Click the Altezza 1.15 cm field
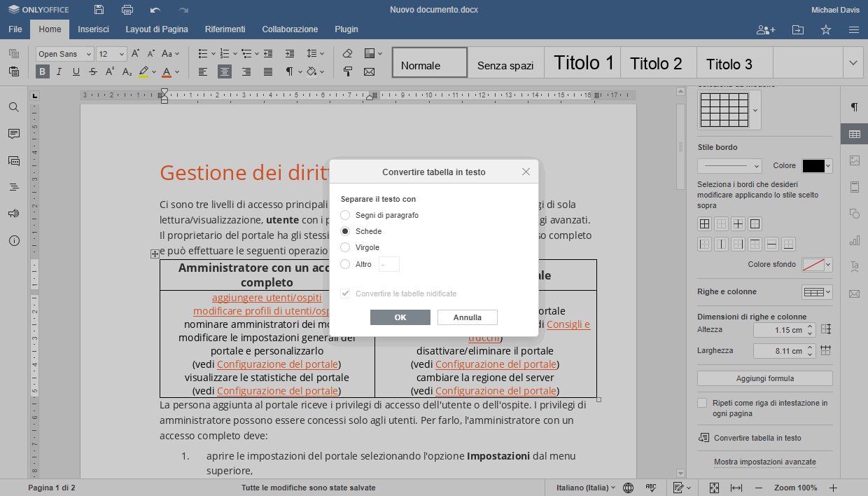868x496 pixels. (784, 330)
